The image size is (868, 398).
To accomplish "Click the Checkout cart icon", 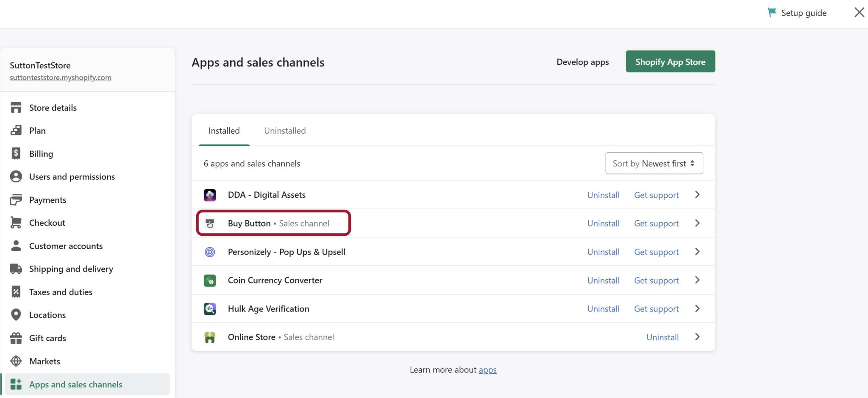I will pos(16,223).
